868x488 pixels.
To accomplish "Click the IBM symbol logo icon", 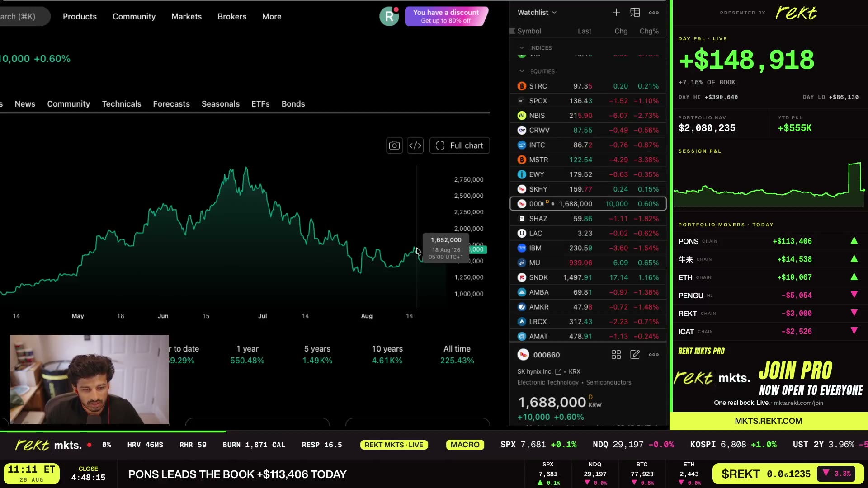I will (522, 248).
